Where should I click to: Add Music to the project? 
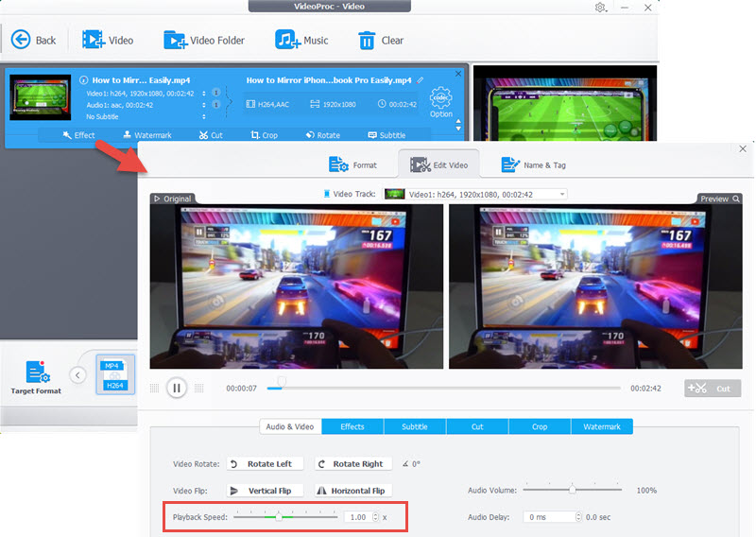coord(301,40)
